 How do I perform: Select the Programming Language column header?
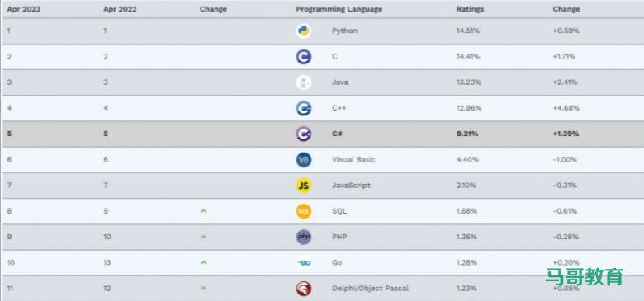(339, 9)
